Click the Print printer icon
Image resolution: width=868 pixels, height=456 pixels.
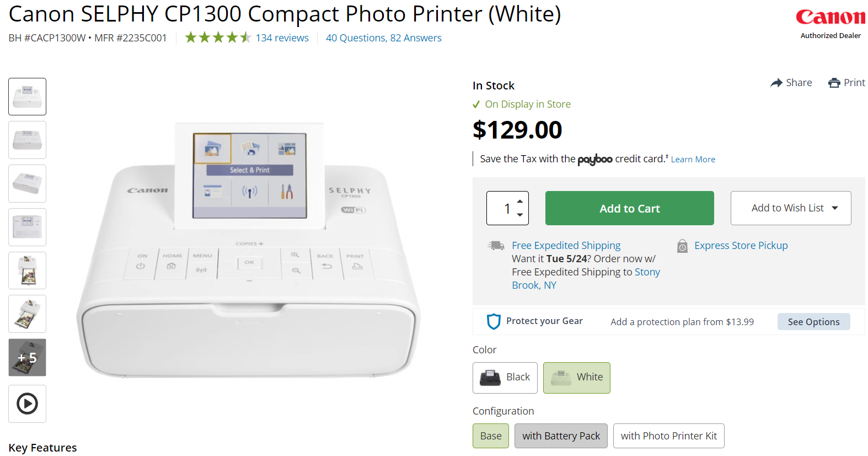click(x=834, y=83)
